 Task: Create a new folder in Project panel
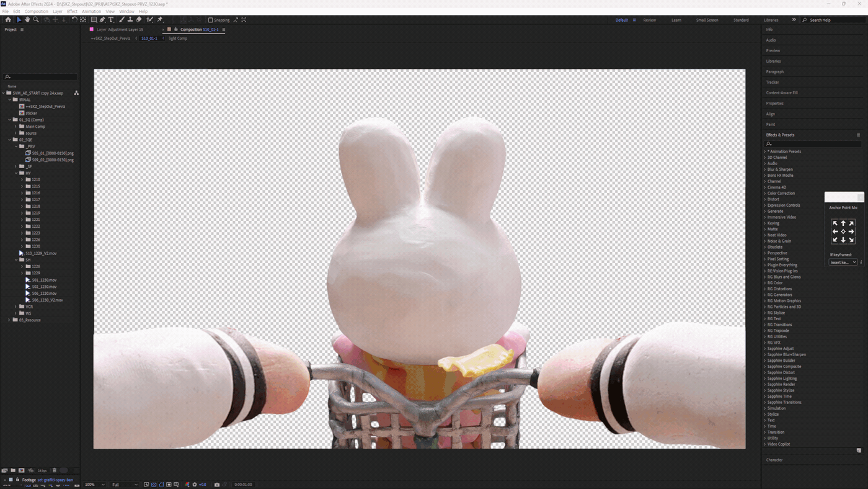click(13, 470)
